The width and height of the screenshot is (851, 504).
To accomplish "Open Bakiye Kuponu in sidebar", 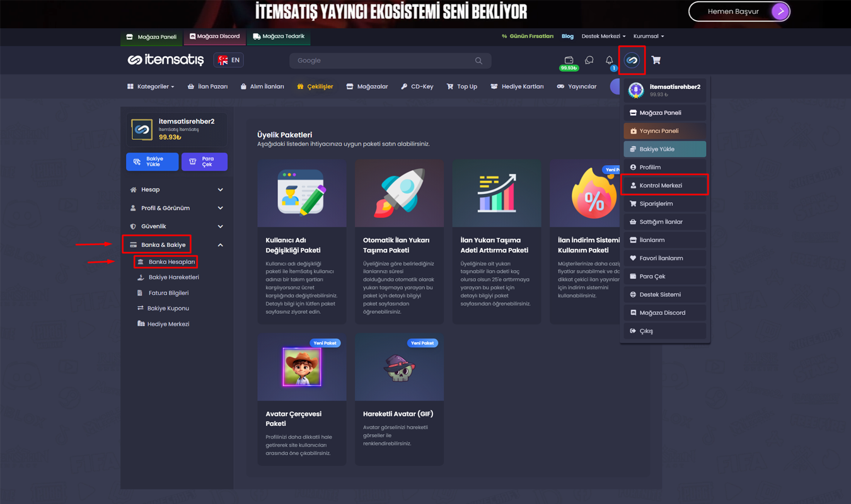I will (x=163, y=308).
